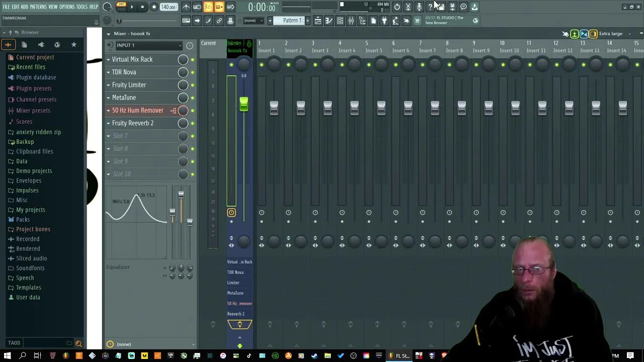Open Fruity Reeverb 2 slot menu arrow
The height and width of the screenshot is (362, 644).
tap(108, 123)
